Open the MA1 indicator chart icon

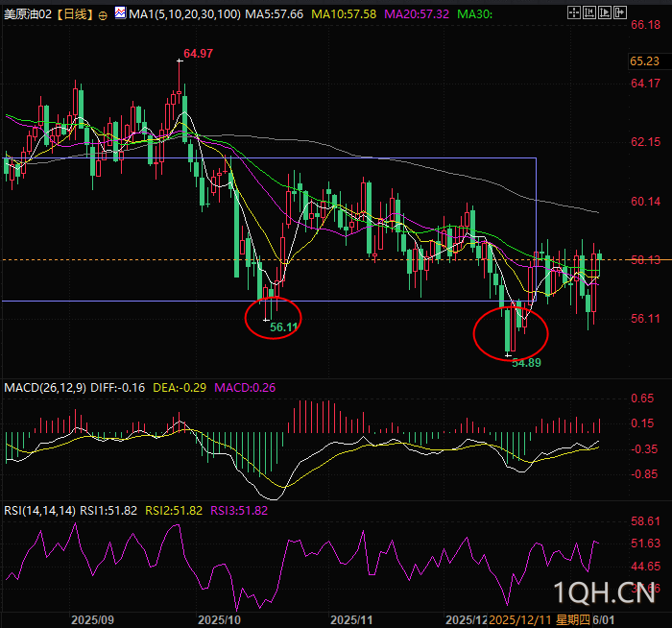click(x=120, y=13)
